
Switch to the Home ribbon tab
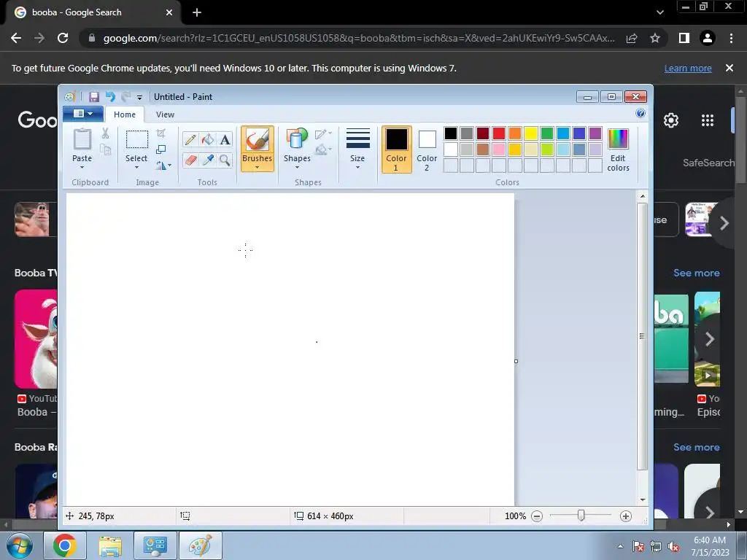(x=124, y=114)
